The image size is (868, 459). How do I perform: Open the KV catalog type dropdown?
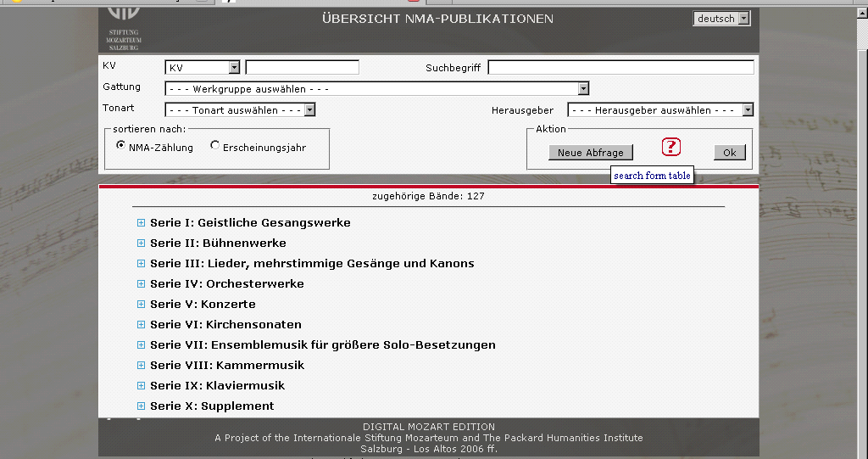pyautogui.click(x=202, y=68)
